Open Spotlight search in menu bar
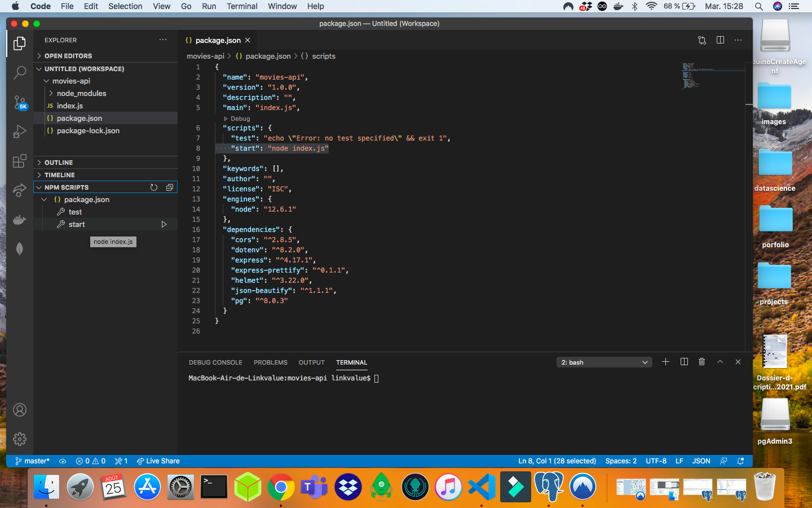This screenshot has height=508, width=812. 759,6
